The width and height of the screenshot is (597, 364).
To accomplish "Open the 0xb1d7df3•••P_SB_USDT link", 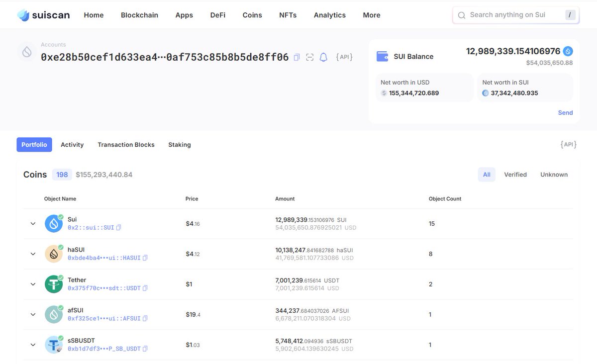I will click(104, 349).
